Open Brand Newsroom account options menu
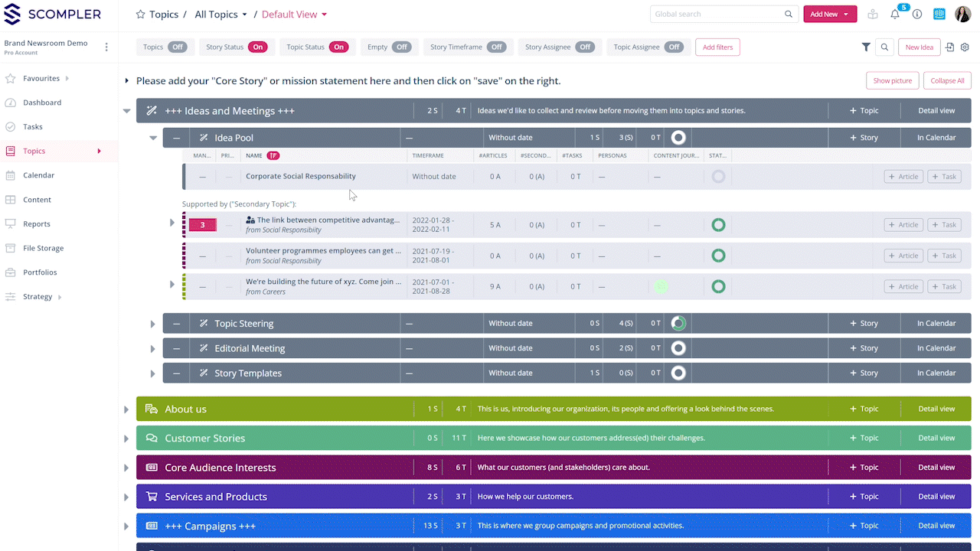The width and height of the screenshot is (980, 551). pos(106,47)
